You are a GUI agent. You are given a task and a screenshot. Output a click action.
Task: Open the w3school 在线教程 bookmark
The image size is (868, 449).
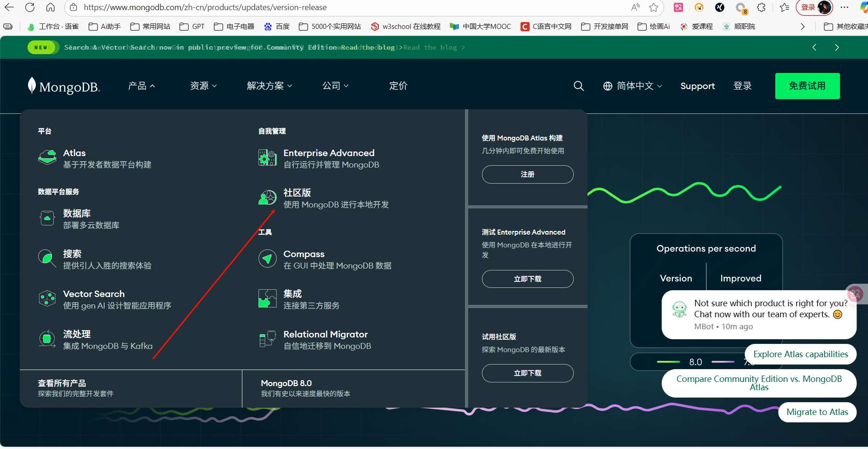click(x=406, y=27)
